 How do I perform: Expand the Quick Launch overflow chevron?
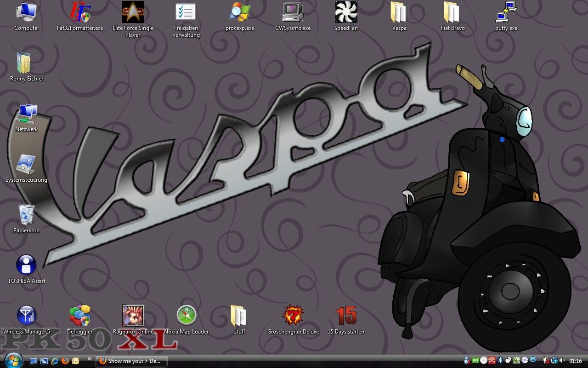point(89,359)
